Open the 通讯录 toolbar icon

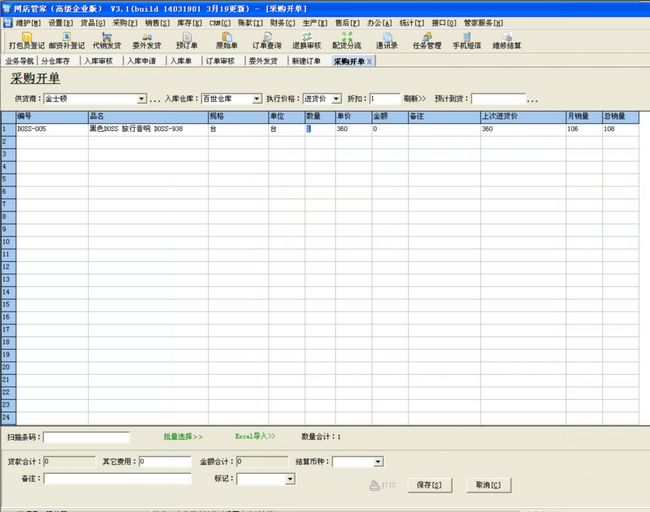387,41
